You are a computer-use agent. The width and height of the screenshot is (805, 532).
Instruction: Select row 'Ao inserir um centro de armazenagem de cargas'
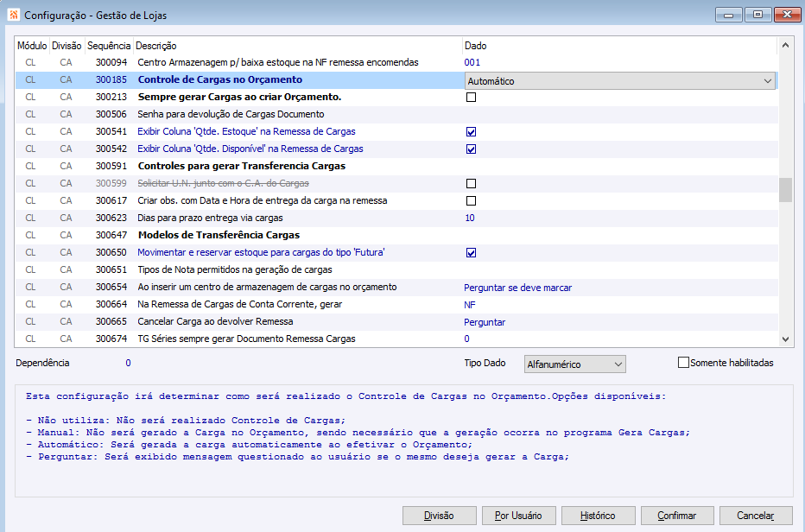(x=396, y=287)
